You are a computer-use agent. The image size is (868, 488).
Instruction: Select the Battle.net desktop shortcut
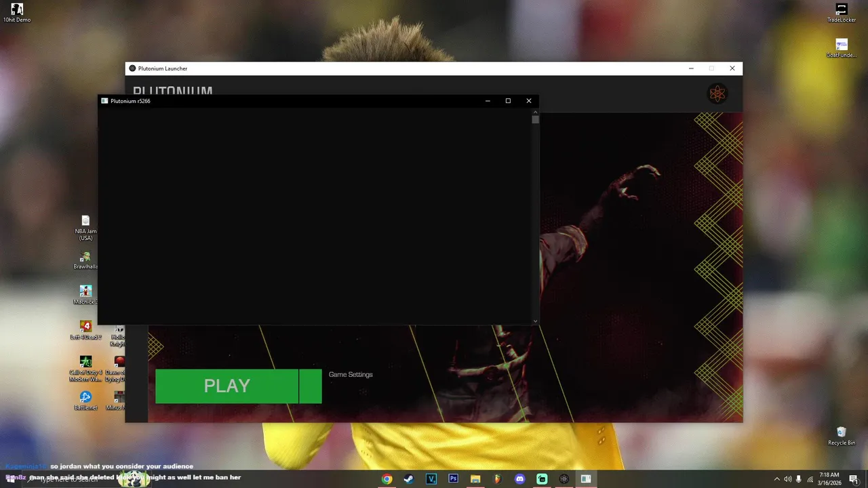pyautogui.click(x=85, y=400)
